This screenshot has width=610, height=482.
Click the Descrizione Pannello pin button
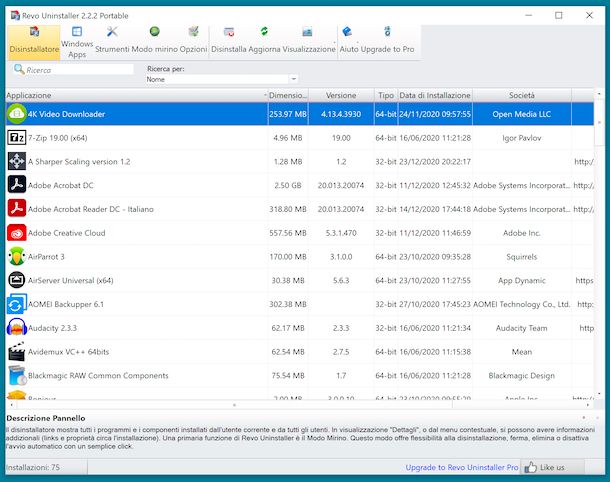(584, 418)
